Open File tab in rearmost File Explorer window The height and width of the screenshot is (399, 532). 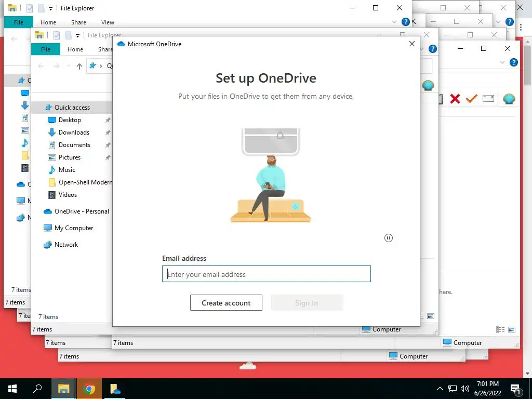point(19,22)
